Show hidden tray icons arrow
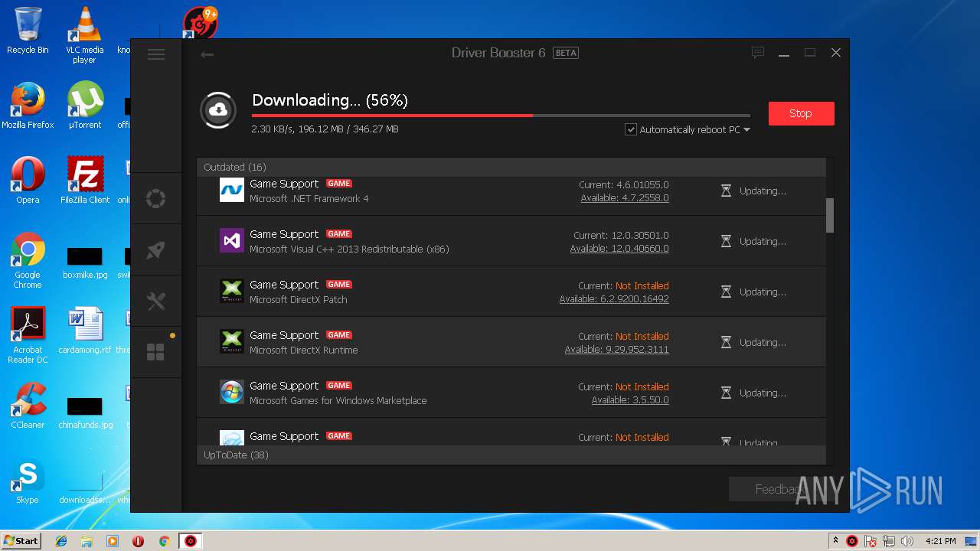 tap(835, 541)
